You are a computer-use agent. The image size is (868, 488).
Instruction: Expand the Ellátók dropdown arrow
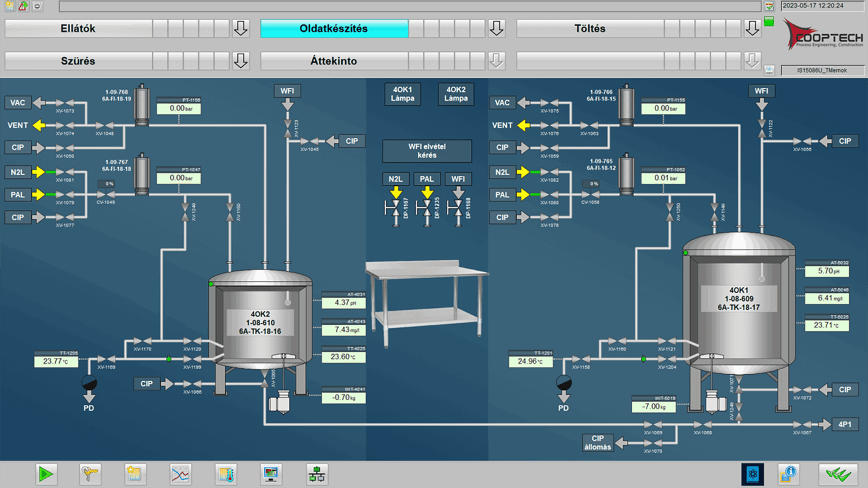pos(241,28)
